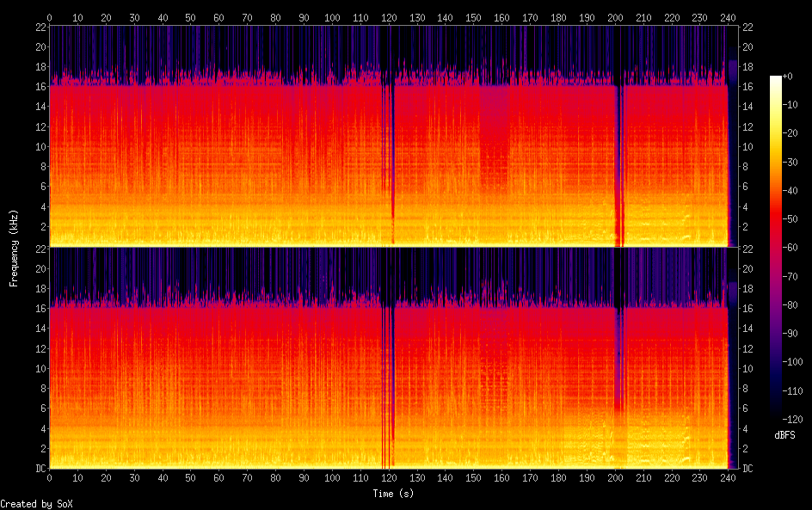Click the 30 tick on the top time axis
This screenshot has width=812, height=510.
point(134,17)
